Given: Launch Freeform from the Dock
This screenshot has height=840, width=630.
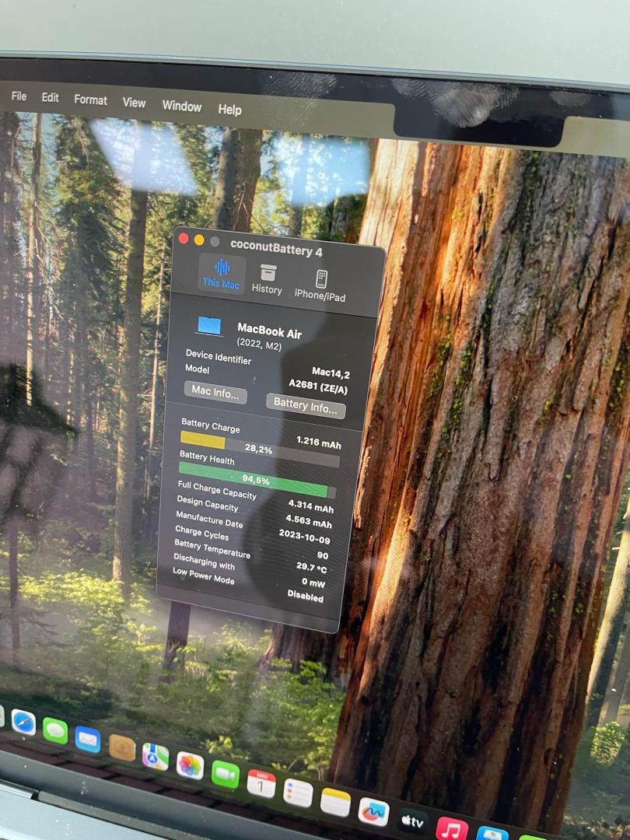Looking at the screenshot, I should (x=373, y=812).
